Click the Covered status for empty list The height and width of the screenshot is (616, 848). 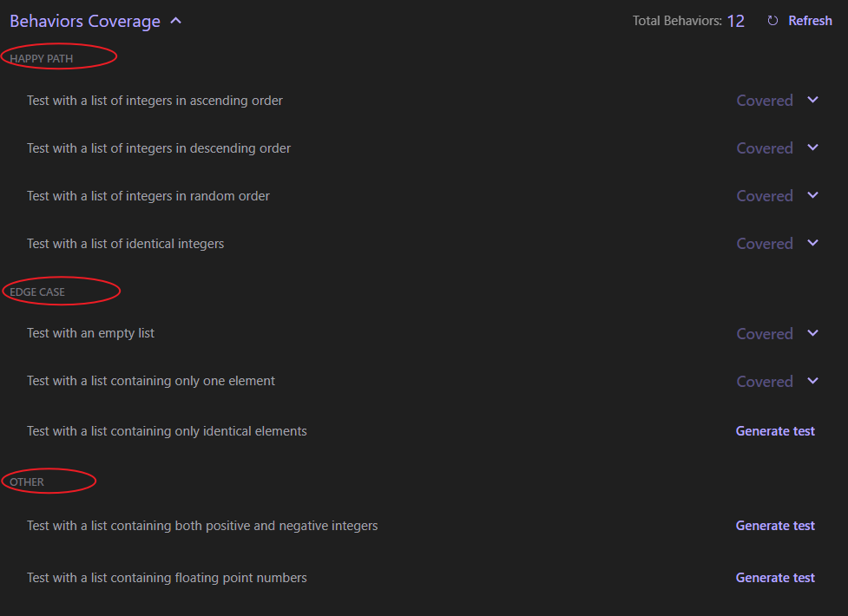click(765, 334)
